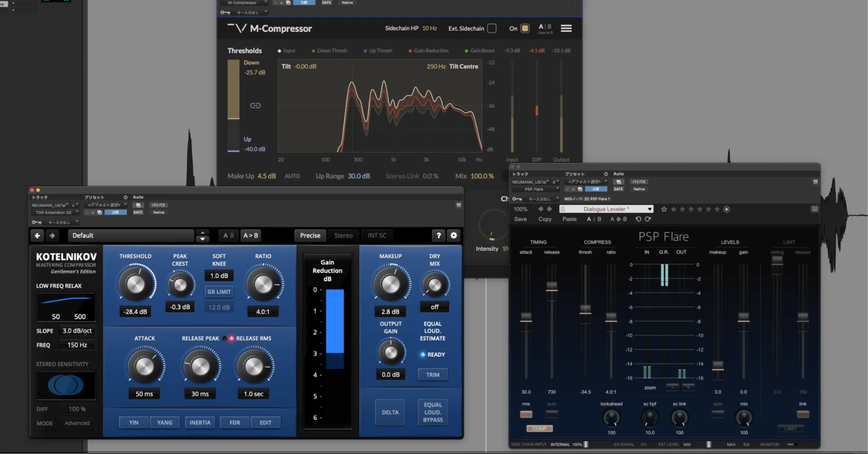Step the Kotelnikov preset up/down arrows
The height and width of the screenshot is (454, 868).
[x=203, y=235]
